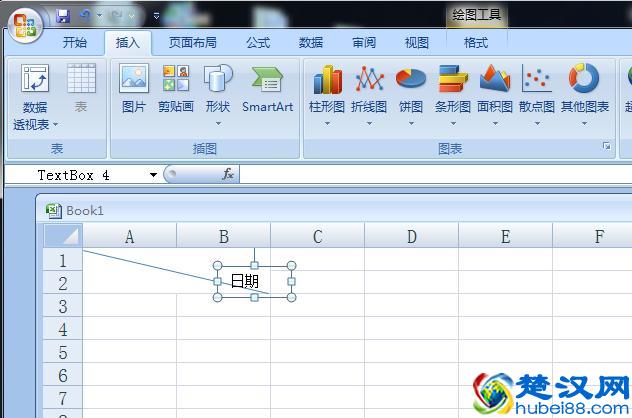Customize the Quick Access Toolbar
This screenshot has width=632, height=418.
click(156, 16)
